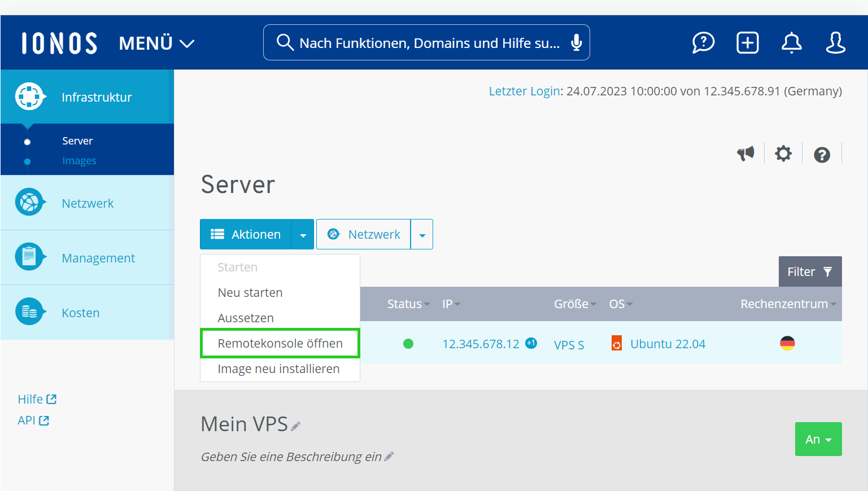Sort by the Rechenzentrum column header

tap(788, 304)
